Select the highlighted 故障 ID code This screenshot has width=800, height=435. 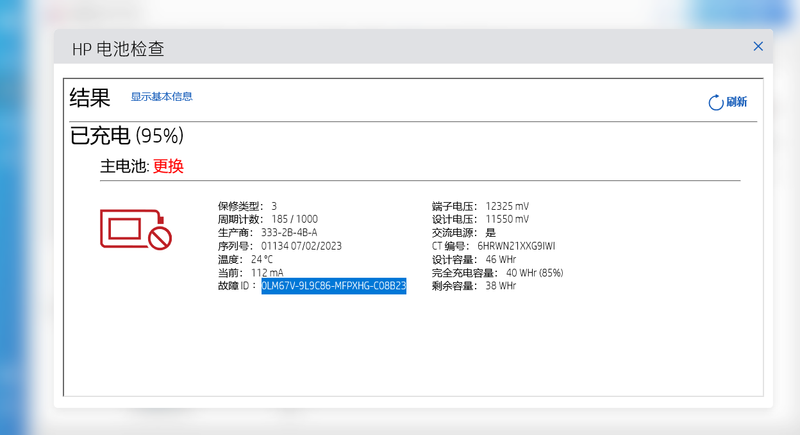(x=333, y=286)
